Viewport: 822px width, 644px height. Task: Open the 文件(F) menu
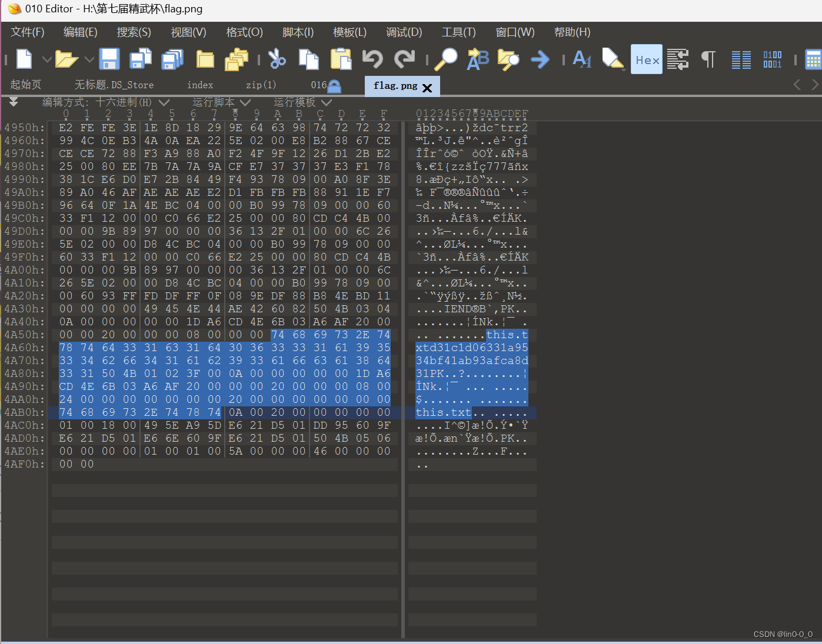coord(28,32)
